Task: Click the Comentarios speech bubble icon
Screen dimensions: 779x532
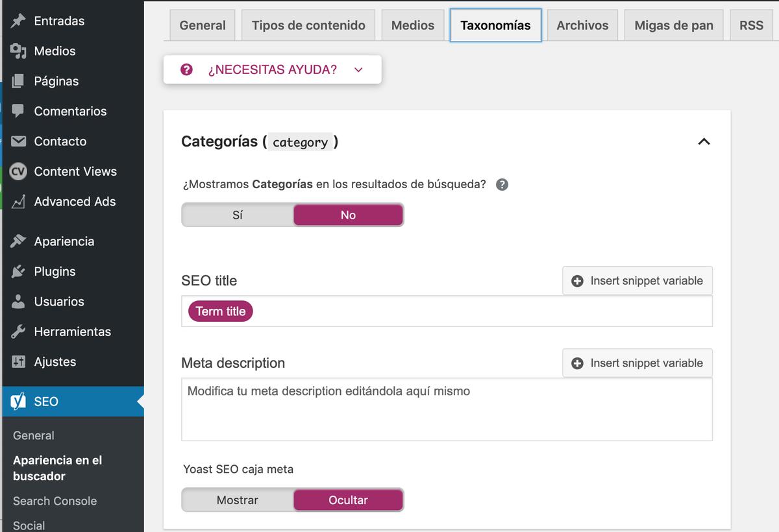Action: click(19, 111)
